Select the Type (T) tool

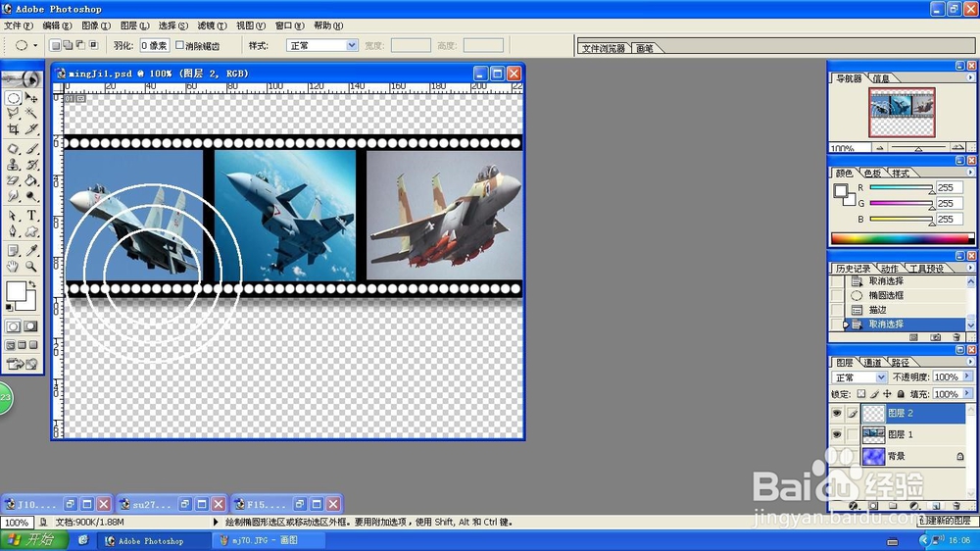coord(31,216)
